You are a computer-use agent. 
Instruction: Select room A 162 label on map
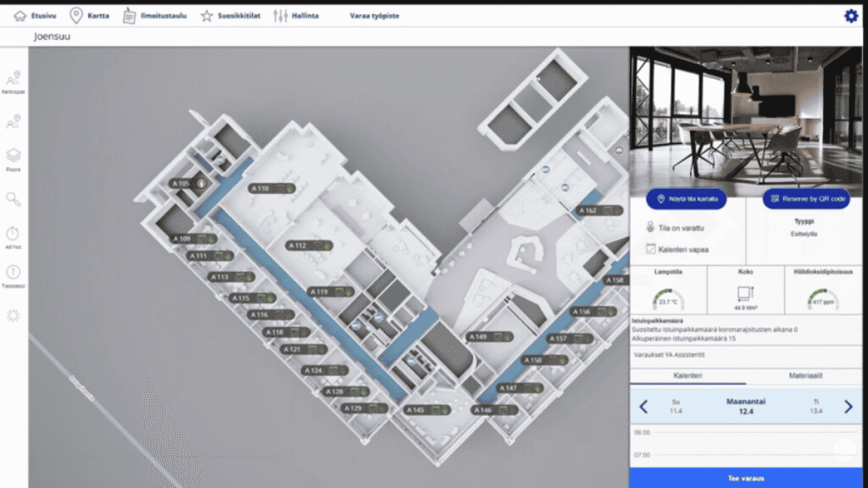click(x=599, y=210)
